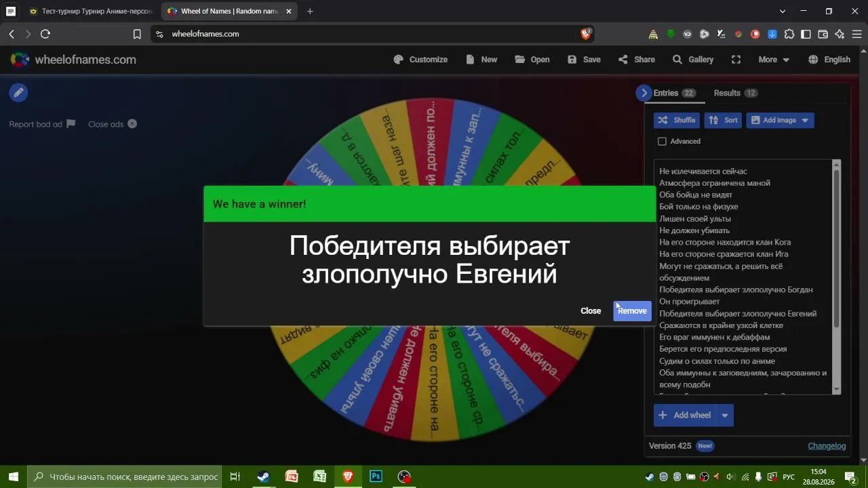Share the wheel
The image size is (868, 488).
pos(636,60)
